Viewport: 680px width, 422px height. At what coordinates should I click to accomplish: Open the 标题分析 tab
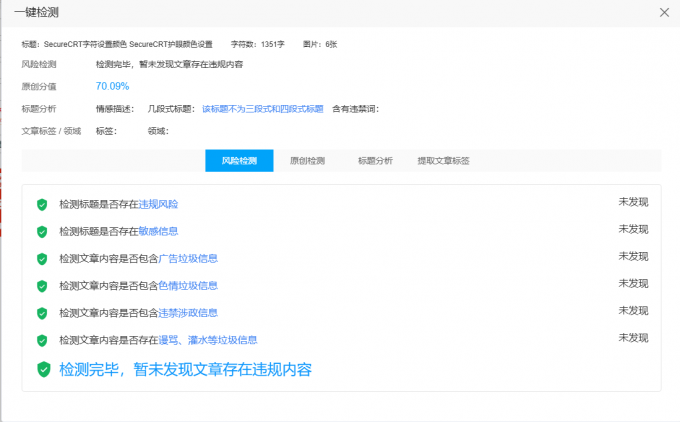point(375,161)
